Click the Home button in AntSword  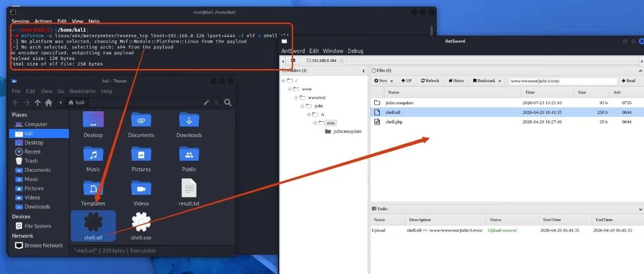tap(455, 81)
